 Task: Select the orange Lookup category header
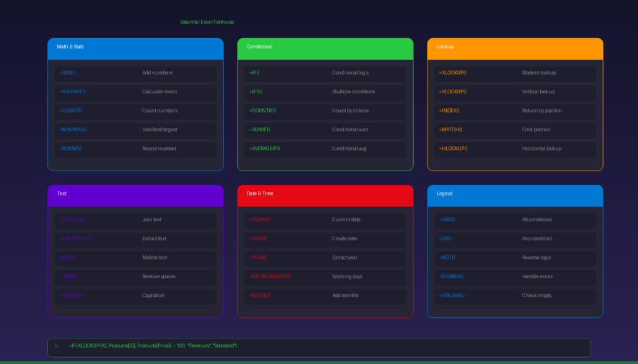[x=515, y=47]
